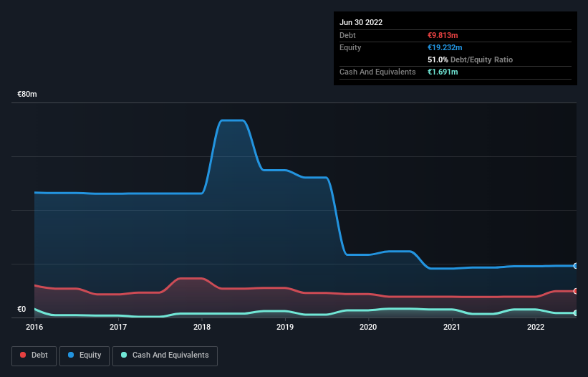The height and width of the screenshot is (377, 588).
Task: Click the 2017 x-axis label
Action: (x=118, y=327)
